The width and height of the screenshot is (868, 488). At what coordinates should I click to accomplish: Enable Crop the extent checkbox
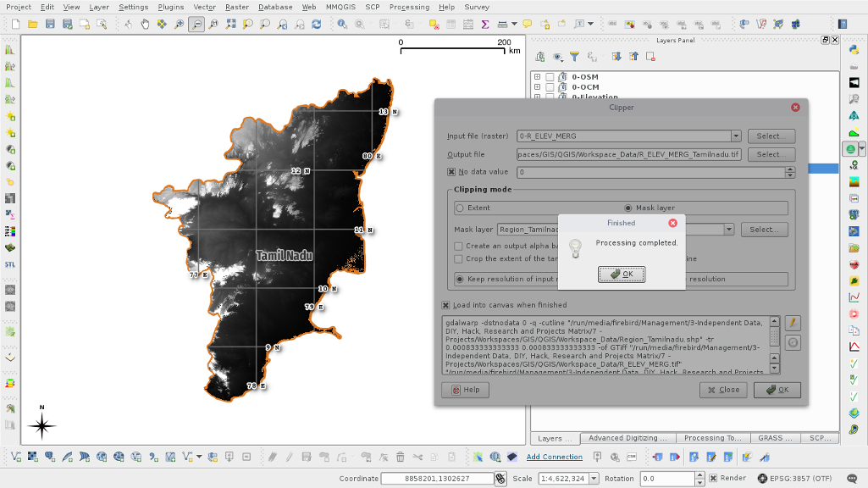458,258
